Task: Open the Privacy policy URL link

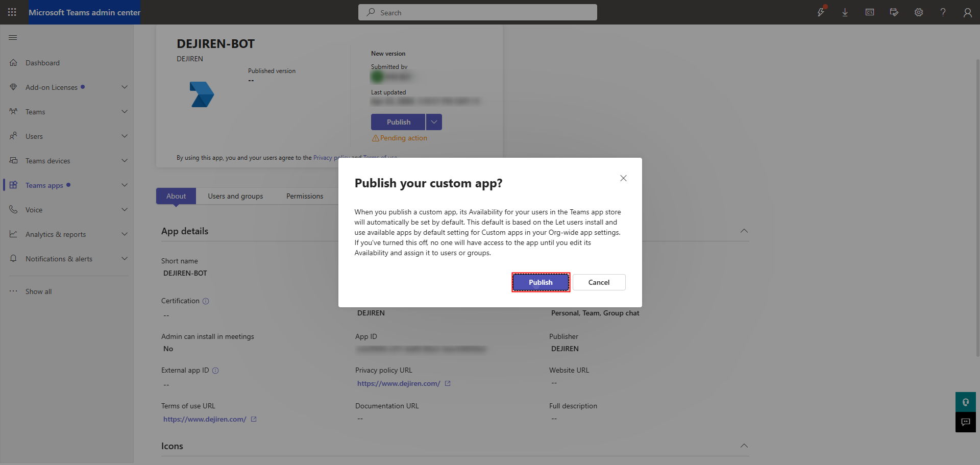Action: point(399,383)
